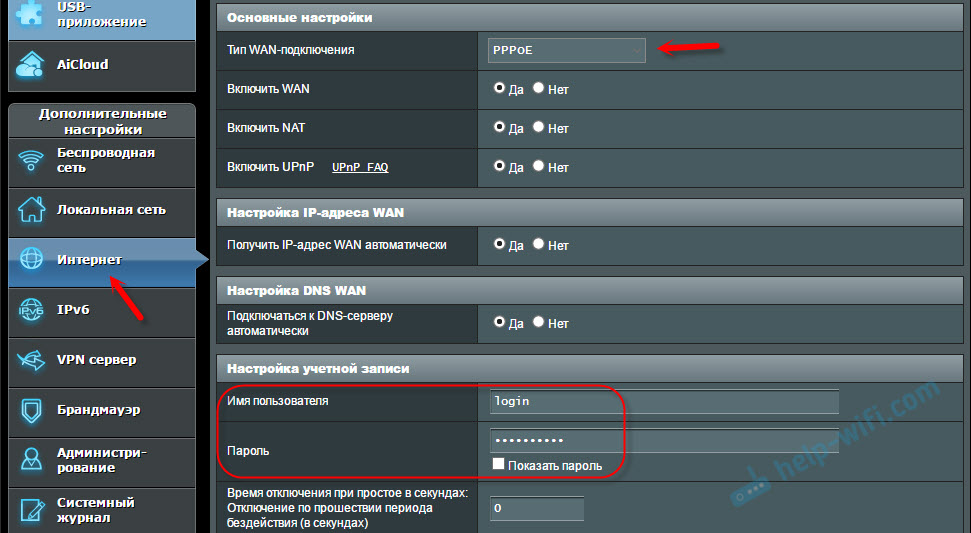971x533 pixels.
Task: Click the firewall shield icon
Action: point(32,410)
